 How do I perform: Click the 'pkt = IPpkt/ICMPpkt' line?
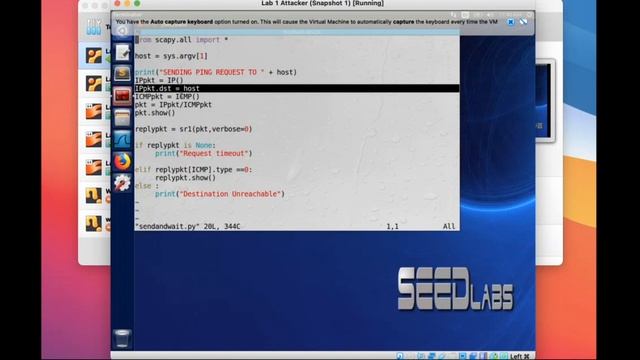[173, 105]
